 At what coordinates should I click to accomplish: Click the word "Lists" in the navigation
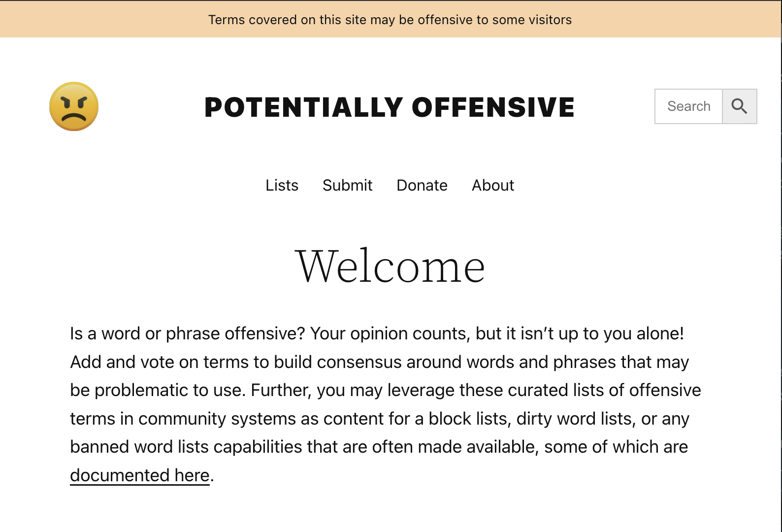coord(282,185)
